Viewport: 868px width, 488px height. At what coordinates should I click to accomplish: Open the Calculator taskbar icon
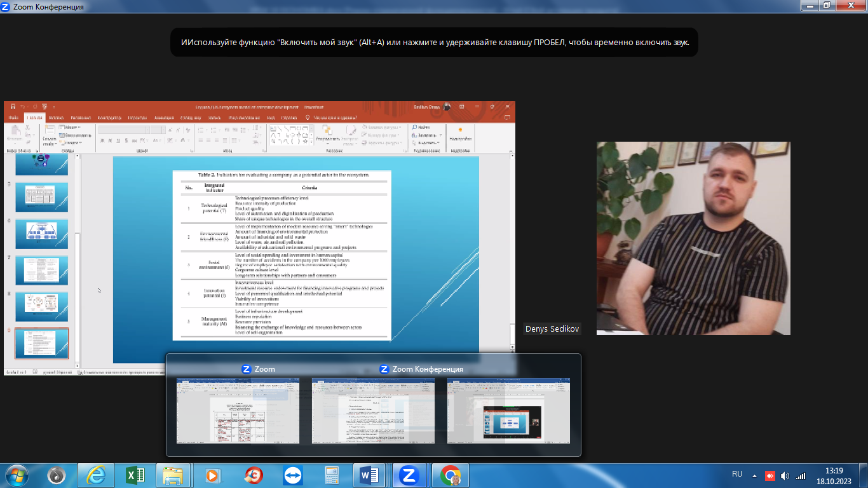[x=331, y=475]
